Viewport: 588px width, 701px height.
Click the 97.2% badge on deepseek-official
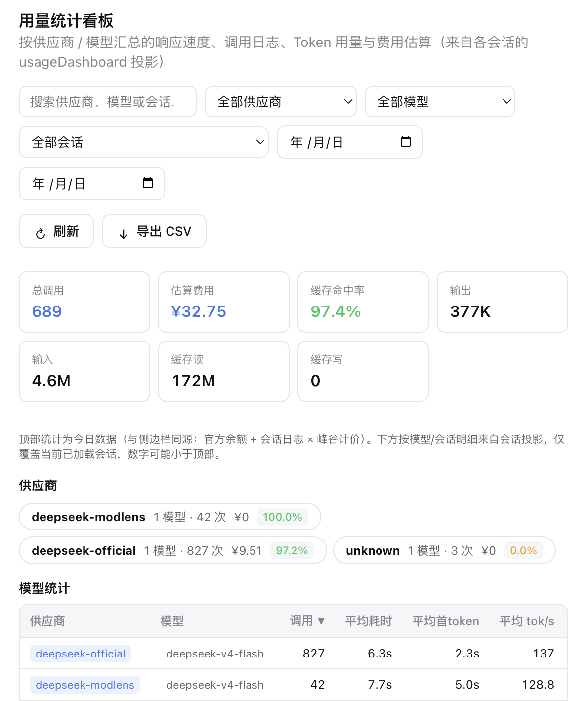[292, 550]
